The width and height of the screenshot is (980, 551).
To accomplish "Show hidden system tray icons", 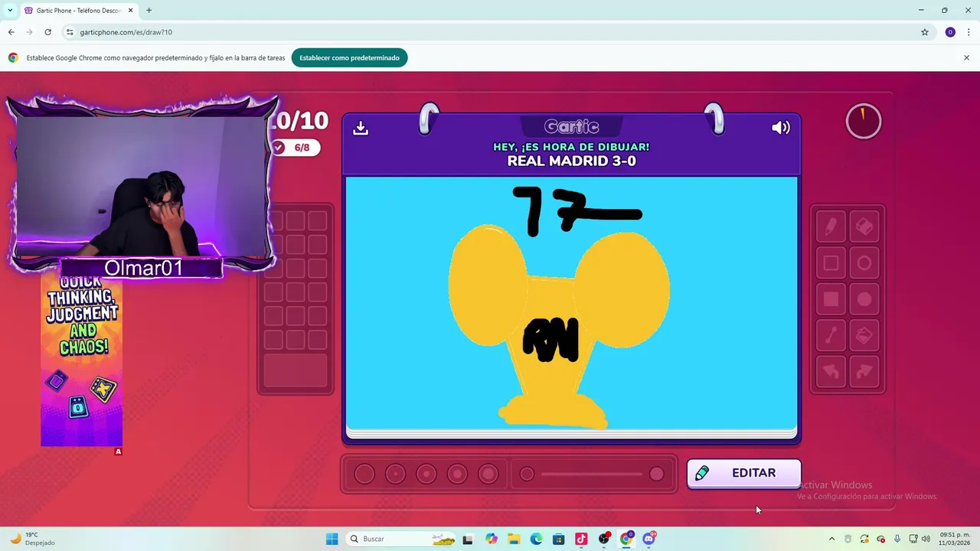I will 831,539.
